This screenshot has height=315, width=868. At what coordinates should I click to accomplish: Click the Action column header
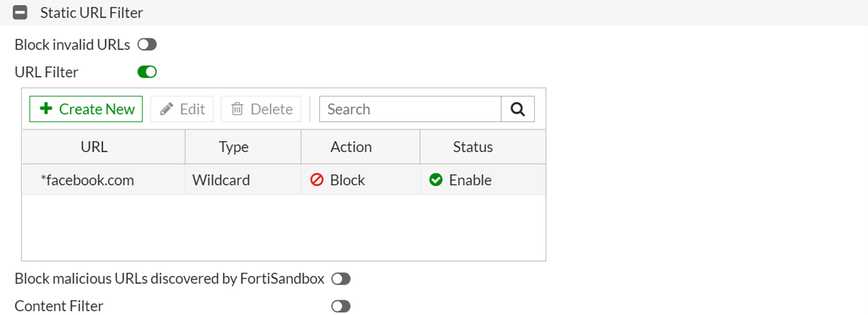click(x=351, y=147)
